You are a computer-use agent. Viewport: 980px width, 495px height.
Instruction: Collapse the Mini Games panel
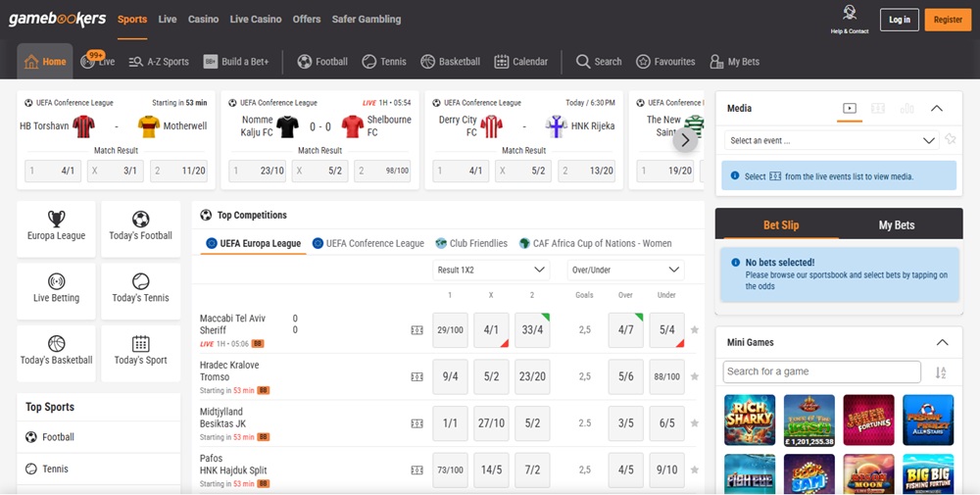point(942,342)
